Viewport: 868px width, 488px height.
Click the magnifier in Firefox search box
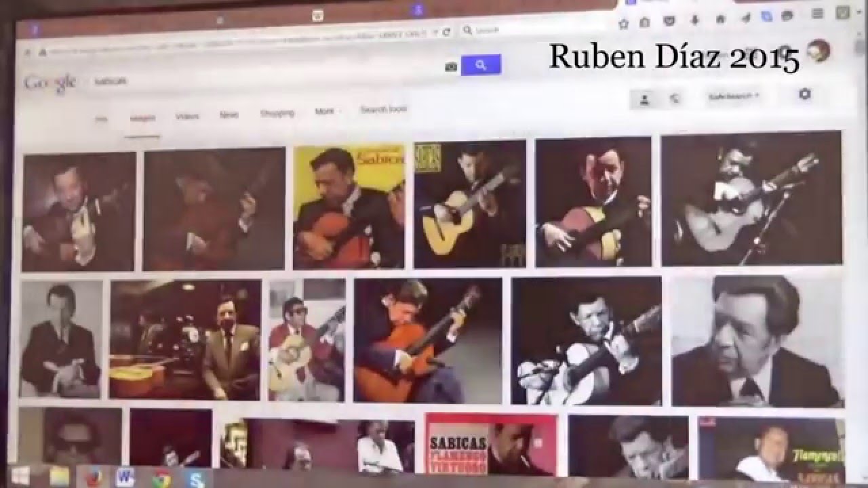(468, 30)
